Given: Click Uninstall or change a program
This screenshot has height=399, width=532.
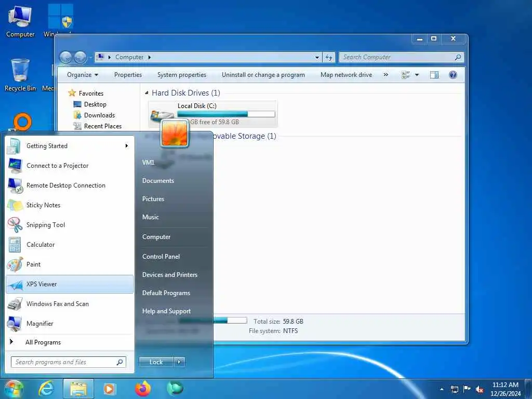Looking at the screenshot, I should tap(263, 75).
